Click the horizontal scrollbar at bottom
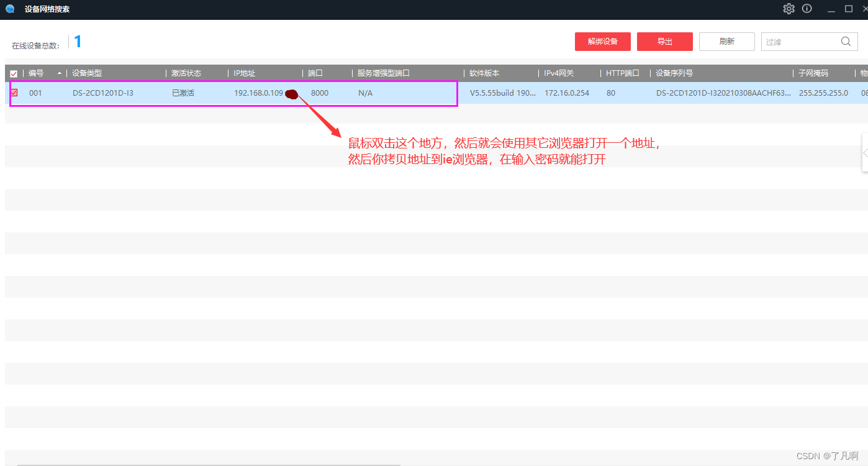Screen dimensions: 868x466 [x=209, y=465]
